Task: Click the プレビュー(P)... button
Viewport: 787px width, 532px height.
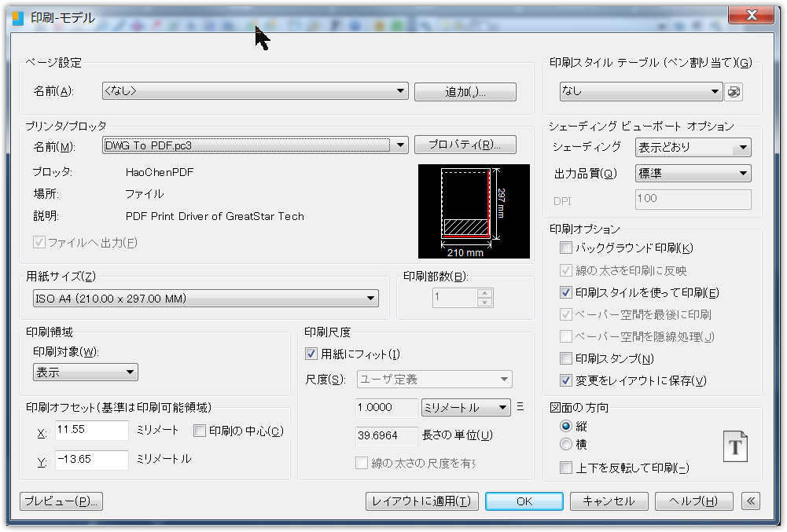Action: (61, 501)
